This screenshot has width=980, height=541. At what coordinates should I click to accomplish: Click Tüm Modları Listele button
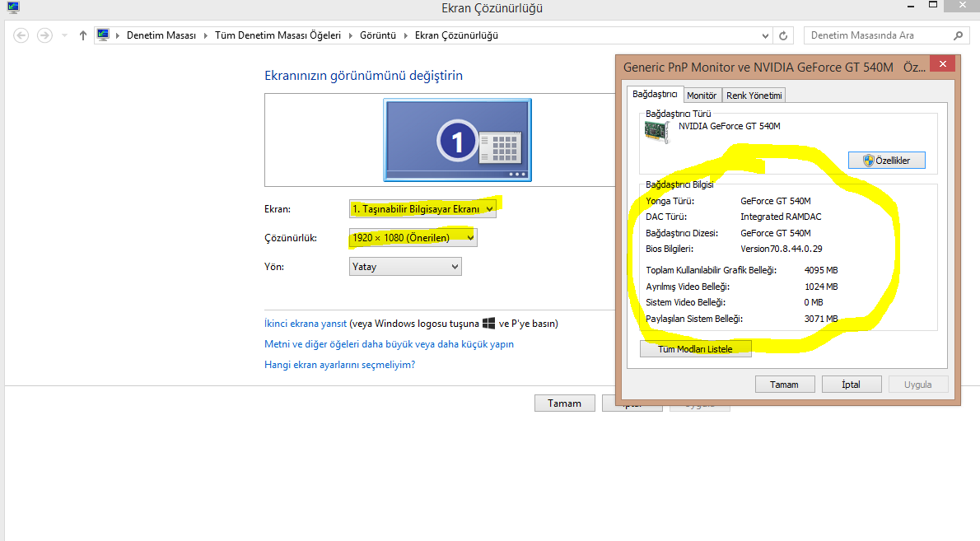point(696,349)
